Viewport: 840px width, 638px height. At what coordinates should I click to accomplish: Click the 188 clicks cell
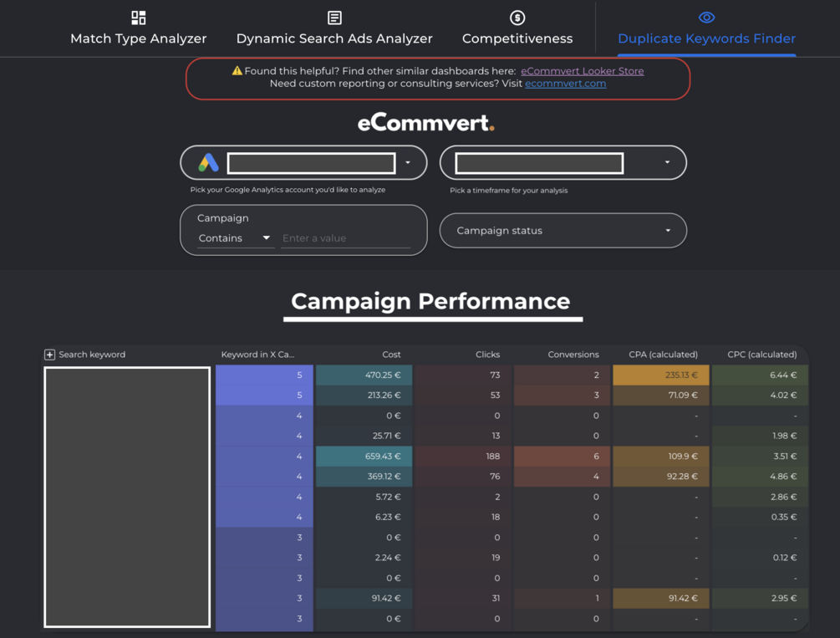(463, 457)
